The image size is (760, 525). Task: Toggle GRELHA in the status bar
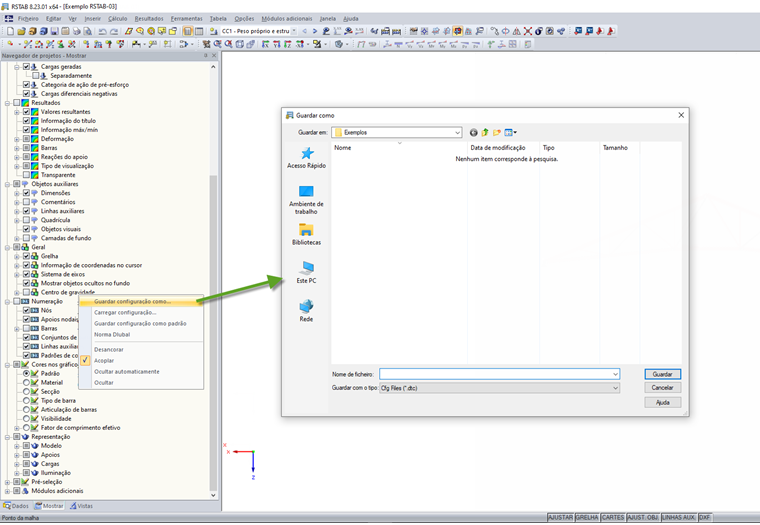coord(587,518)
